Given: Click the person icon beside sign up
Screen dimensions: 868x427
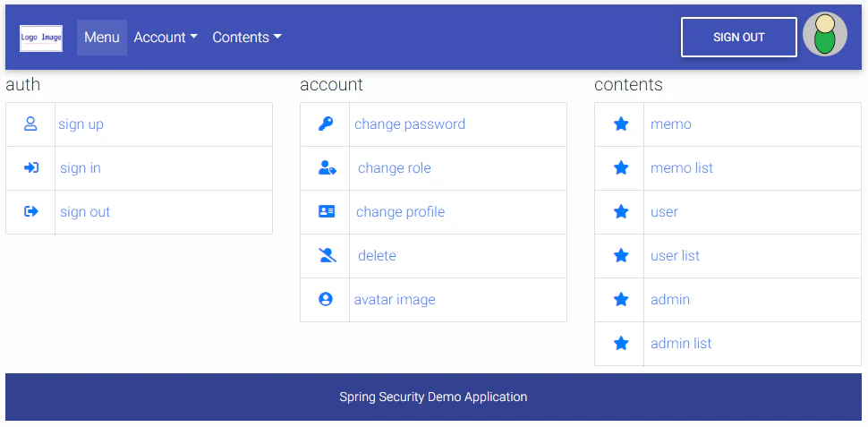Looking at the screenshot, I should 30,124.
